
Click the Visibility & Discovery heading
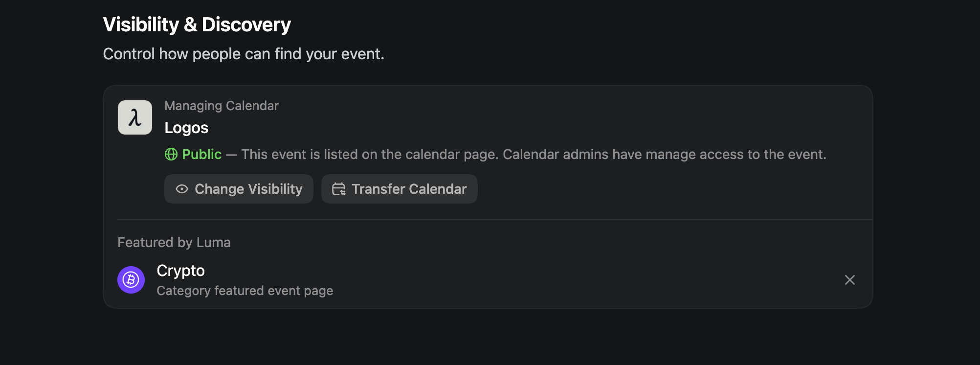197,24
